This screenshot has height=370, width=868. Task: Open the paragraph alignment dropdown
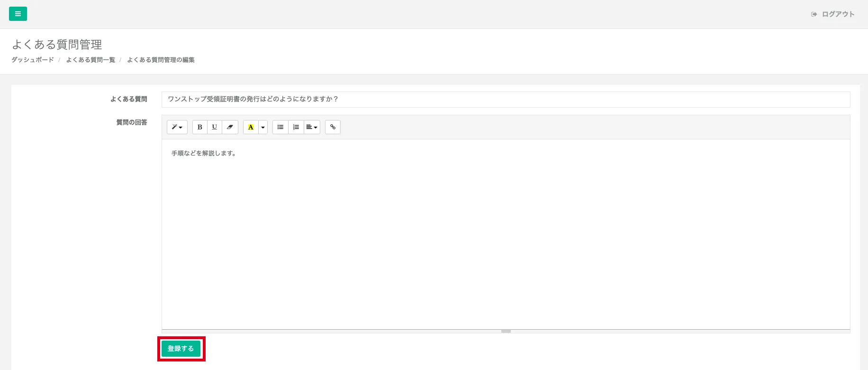312,127
